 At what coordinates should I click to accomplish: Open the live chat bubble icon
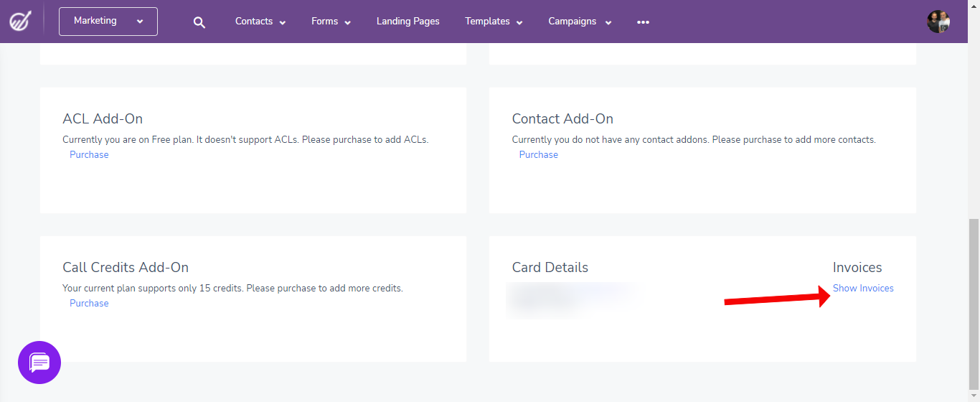coord(39,363)
